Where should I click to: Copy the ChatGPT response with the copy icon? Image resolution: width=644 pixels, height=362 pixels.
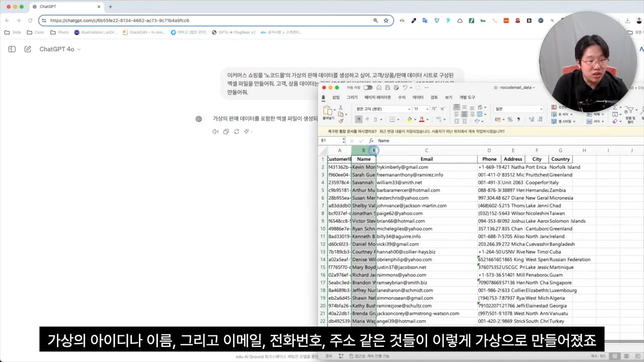(226, 132)
